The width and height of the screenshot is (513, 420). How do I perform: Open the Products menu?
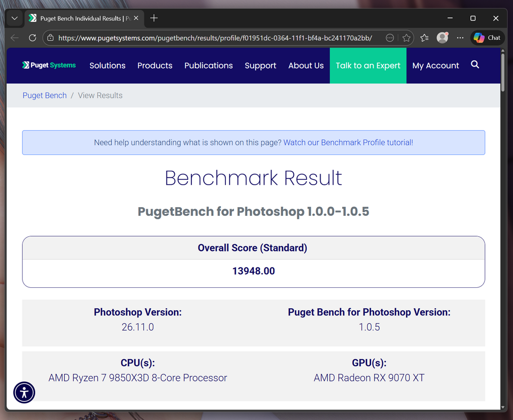tap(154, 66)
